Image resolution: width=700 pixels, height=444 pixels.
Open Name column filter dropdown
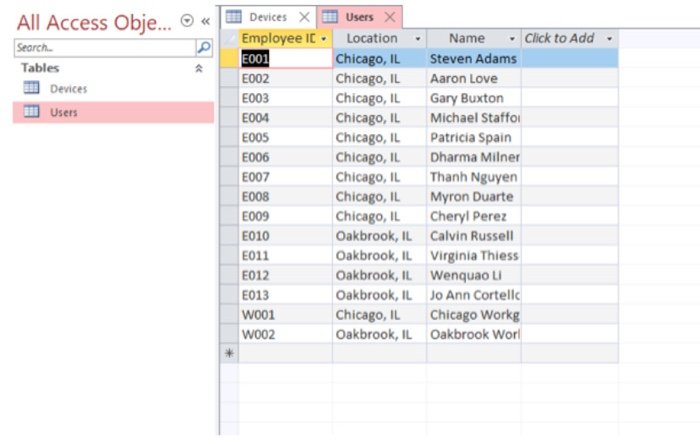(x=512, y=39)
